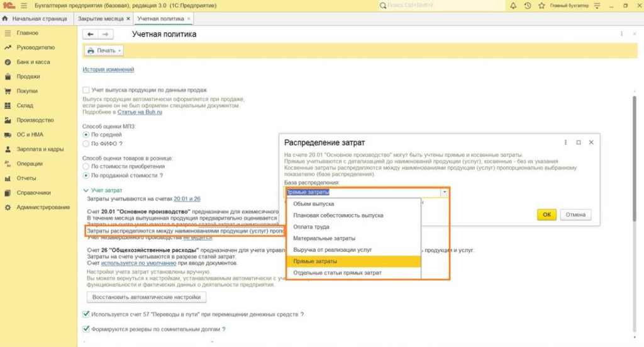Choose По стоимости приобретения radio option

pyautogui.click(x=86, y=166)
